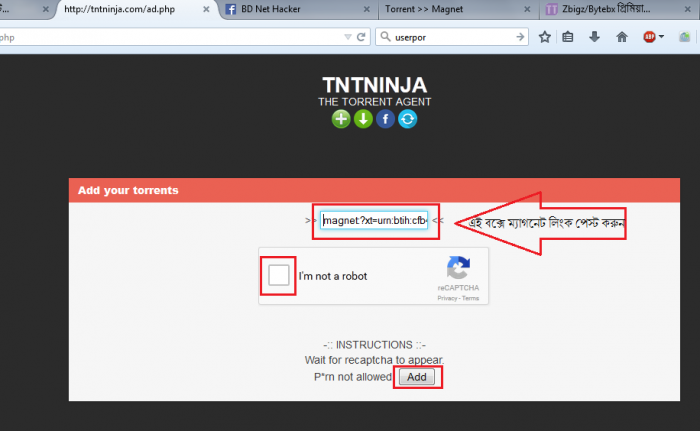
Task: Click THE TORRENT AGENT subtitle
Action: [375, 102]
